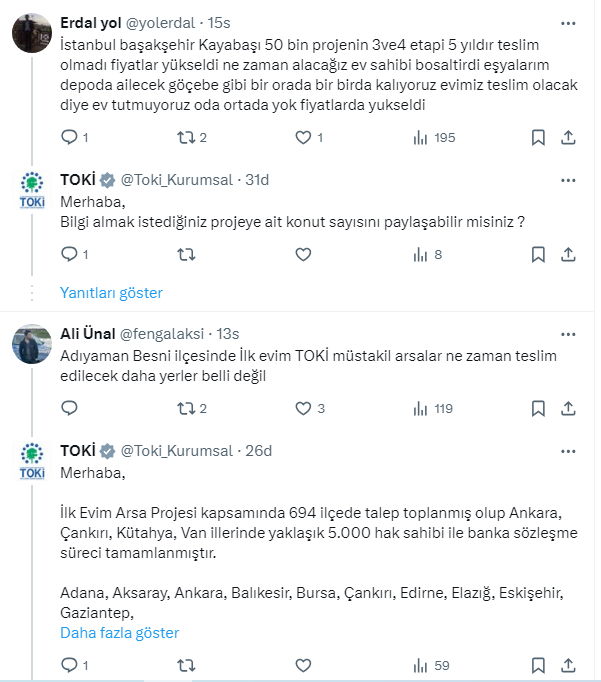Like TOKİ's reply asking for konut sayısı
601x682 pixels.
point(303,255)
